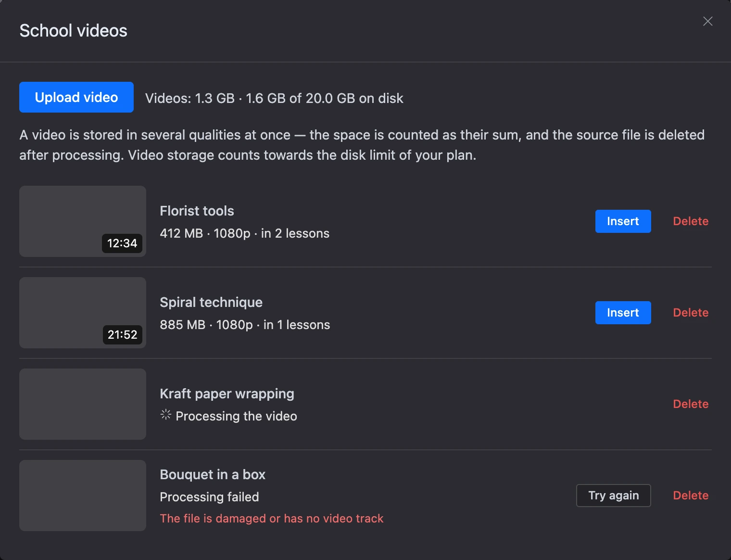Viewport: 731px width, 560px height.
Task: Click the Kraft paper wrapping thumbnail
Action: tap(83, 404)
